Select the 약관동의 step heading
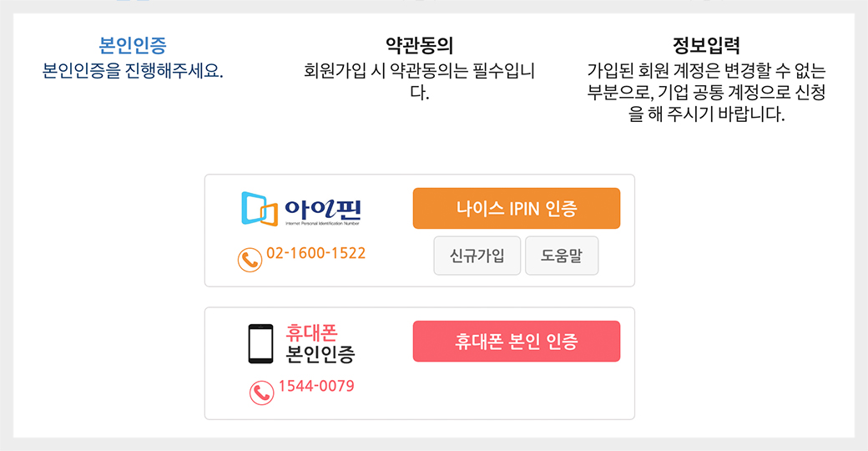The width and height of the screenshot is (868, 451). tap(419, 45)
